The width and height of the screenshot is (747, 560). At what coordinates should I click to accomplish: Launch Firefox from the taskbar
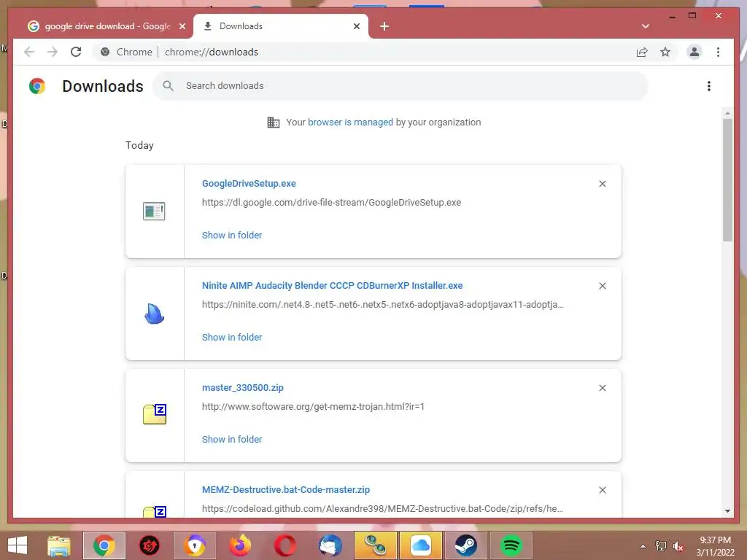tap(240, 545)
